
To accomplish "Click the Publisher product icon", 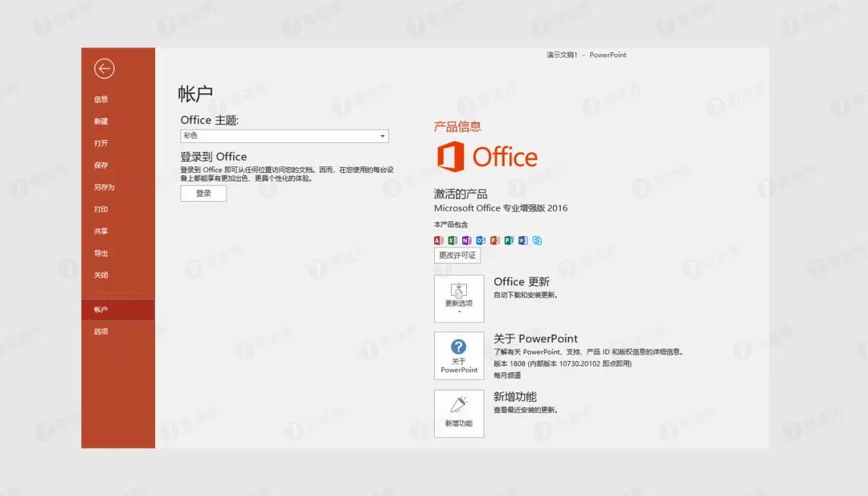I will [x=509, y=240].
